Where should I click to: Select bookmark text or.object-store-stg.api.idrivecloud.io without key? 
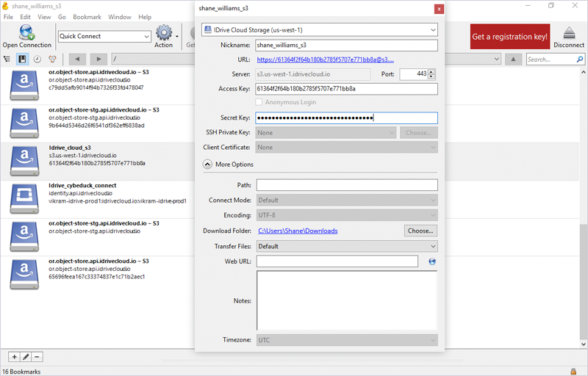click(x=94, y=231)
